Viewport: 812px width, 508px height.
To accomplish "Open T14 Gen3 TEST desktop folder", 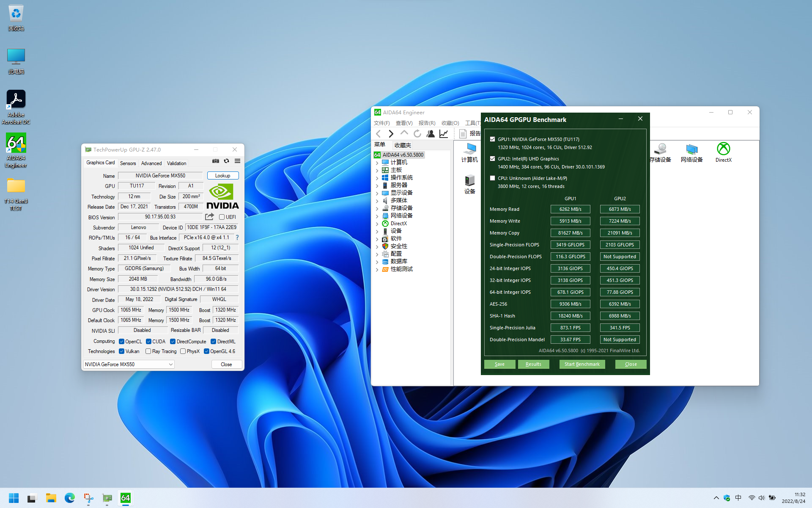I will pos(16,194).
